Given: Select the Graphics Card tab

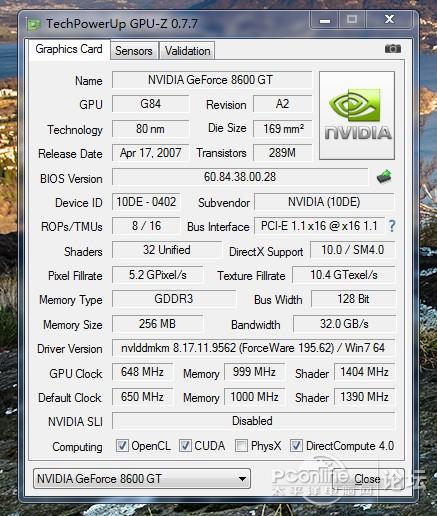Looking at the screenshot, I should point(69,49).
